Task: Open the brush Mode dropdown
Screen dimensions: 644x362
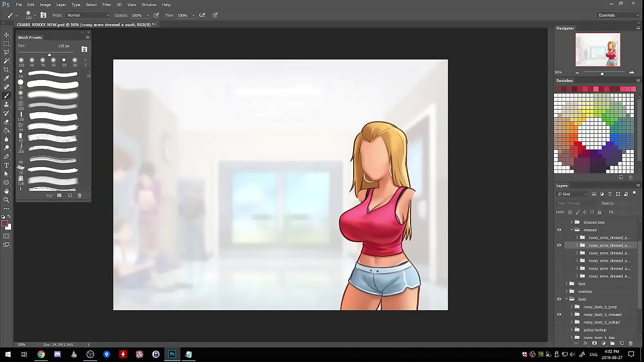Action: point(88,15)
